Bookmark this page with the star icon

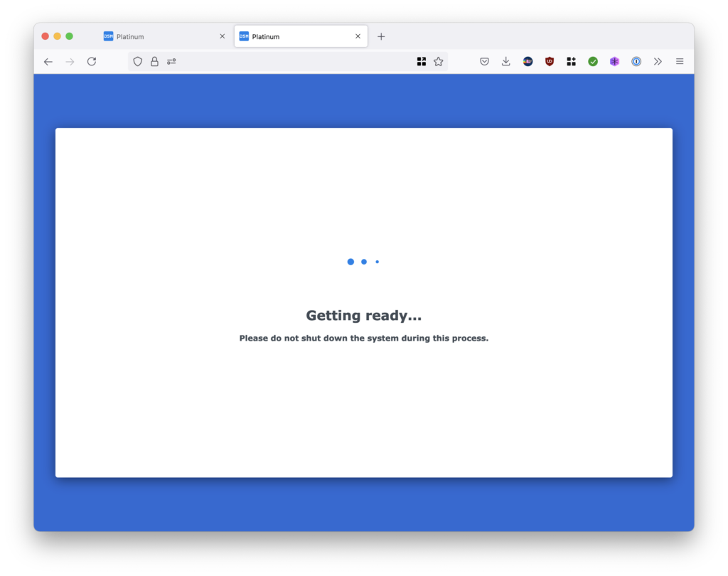pyautogui.click(x=438, y=61)
